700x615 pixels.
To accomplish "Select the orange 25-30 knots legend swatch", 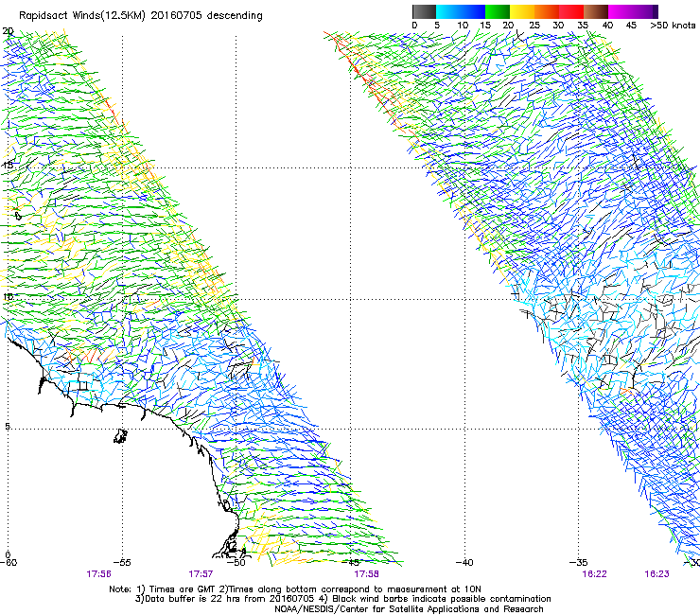I will pos(547,11).
